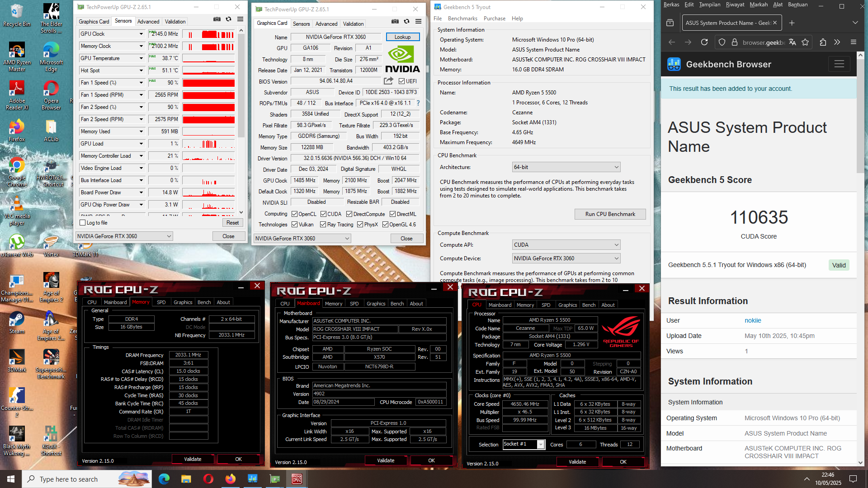Click the Lookup button in GPU-Z
Screen dimensions: 868x488
(x=402, y=37)
